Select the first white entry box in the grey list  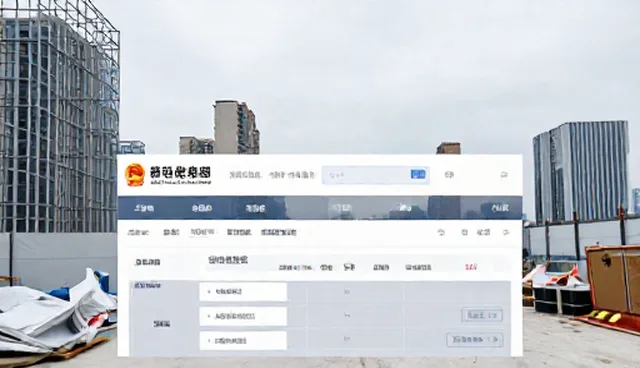coord(243,292)
